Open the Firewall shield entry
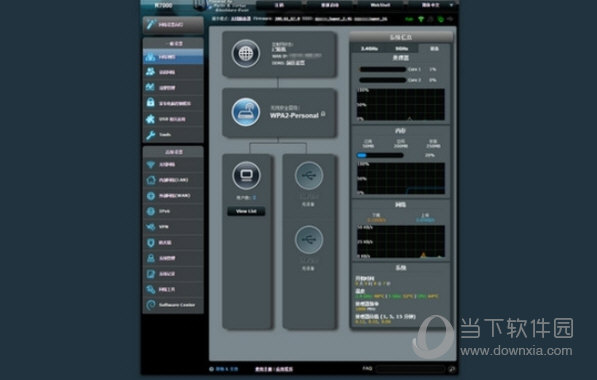 coord(173,243)
